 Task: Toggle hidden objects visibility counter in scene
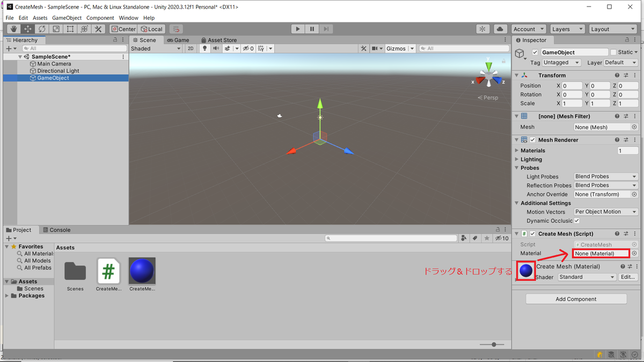point(247,48)
